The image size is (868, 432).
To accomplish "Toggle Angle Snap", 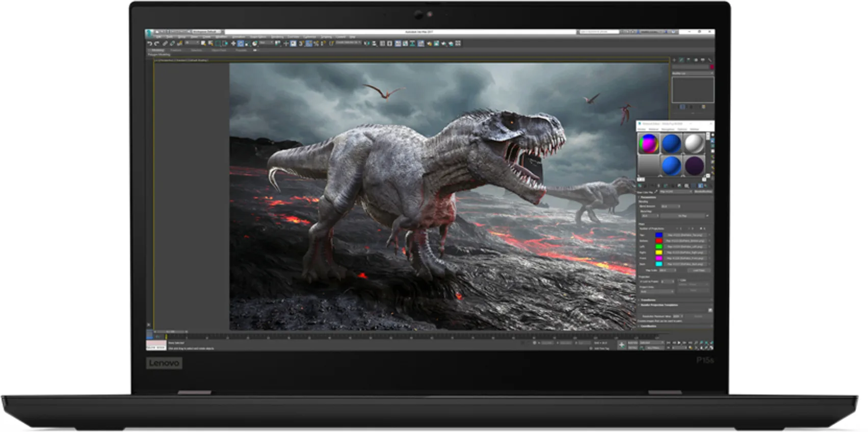I will point(309,43).
